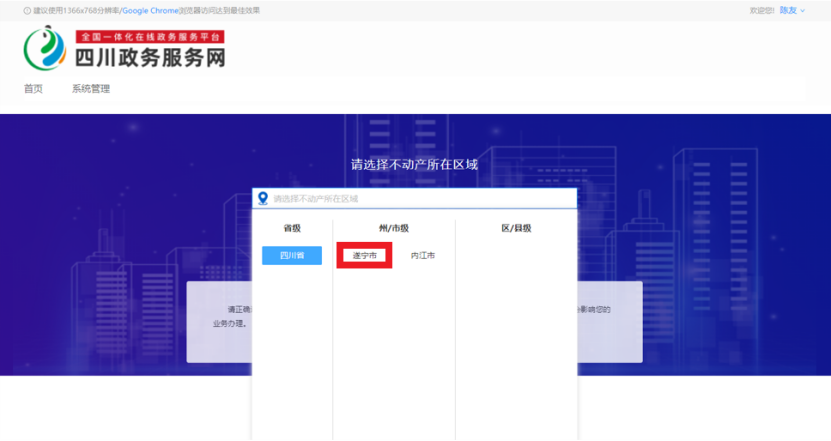Image resolution: width=831 pixels, height=441 pixels.
Task: Select 四川省 in the province column
Action: [292, 255]
